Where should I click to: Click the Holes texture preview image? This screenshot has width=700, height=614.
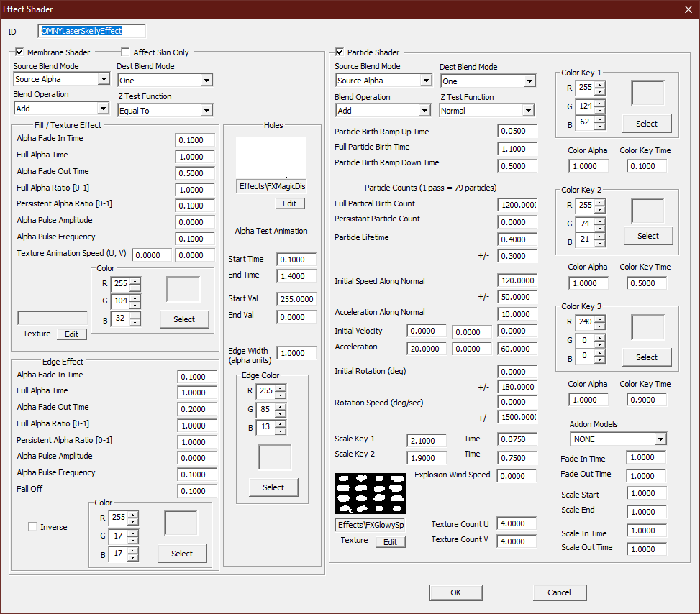click(x=271, y=157)
